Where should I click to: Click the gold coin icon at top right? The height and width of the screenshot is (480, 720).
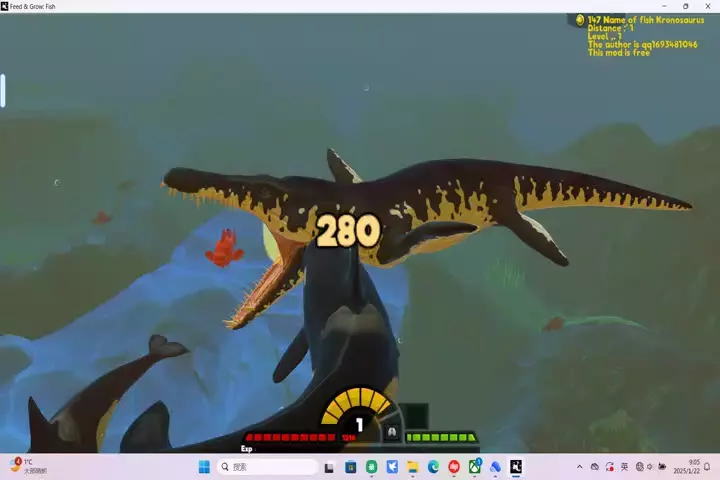pyautogui.click(x=580, y=20)
